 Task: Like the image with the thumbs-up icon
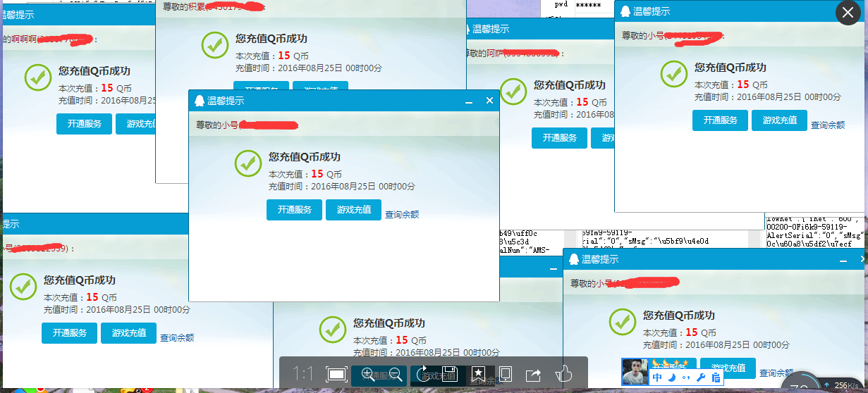[x=563, y=374]
